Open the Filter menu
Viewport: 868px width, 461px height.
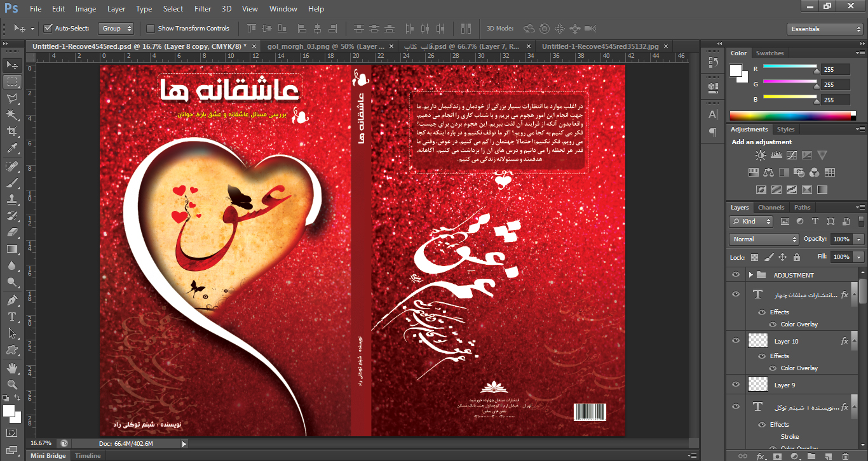(x=203, y=9)
